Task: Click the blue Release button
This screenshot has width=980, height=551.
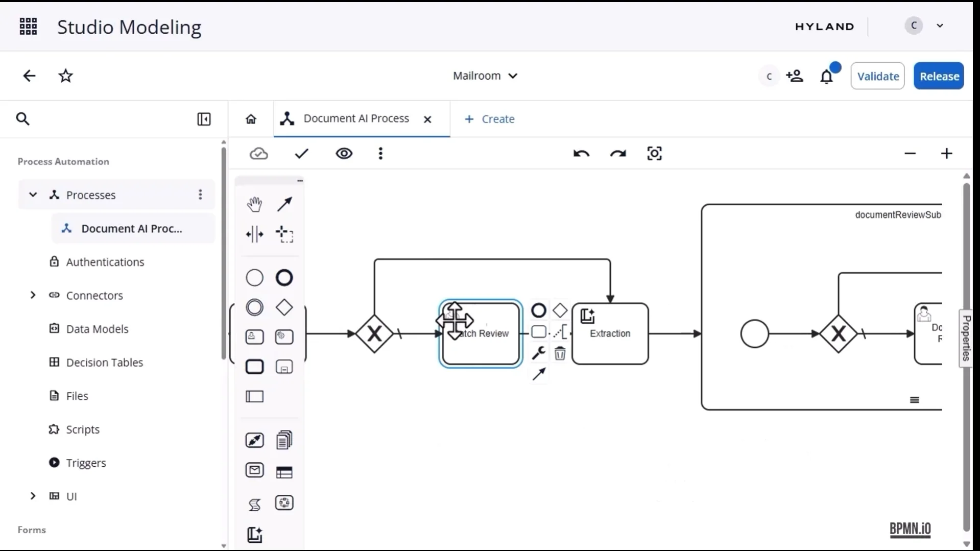Action: 939,76
